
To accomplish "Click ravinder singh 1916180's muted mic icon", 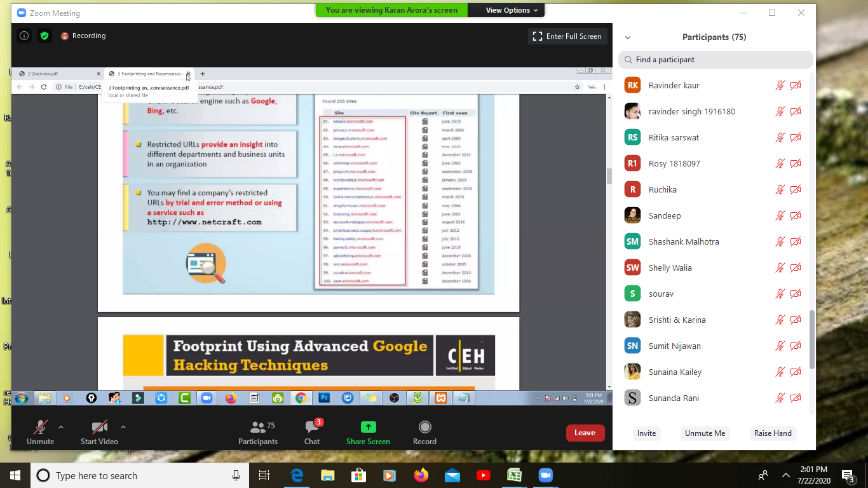I will (780, 111).
